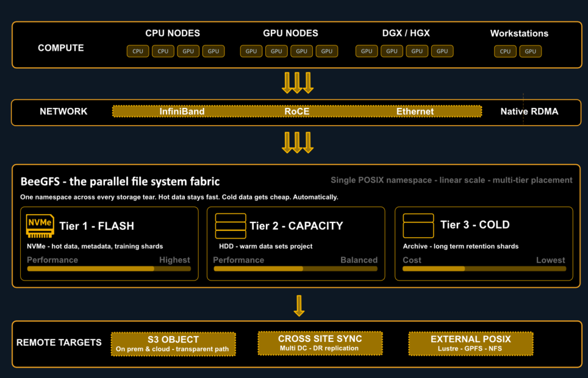The height and width of the screenshot is (378, 588).
Task: Select the last GPU chip under CPU NODES
Action: (214, 51)
